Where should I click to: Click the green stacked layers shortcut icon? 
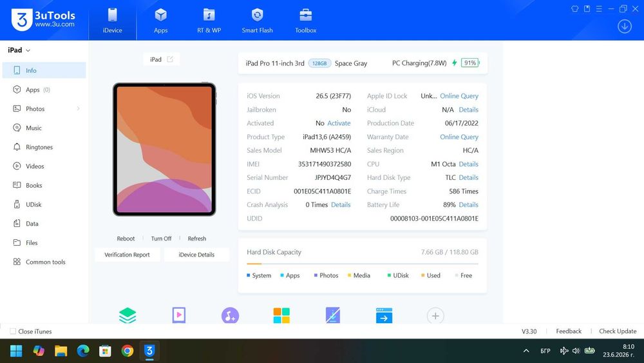[128, 315]
